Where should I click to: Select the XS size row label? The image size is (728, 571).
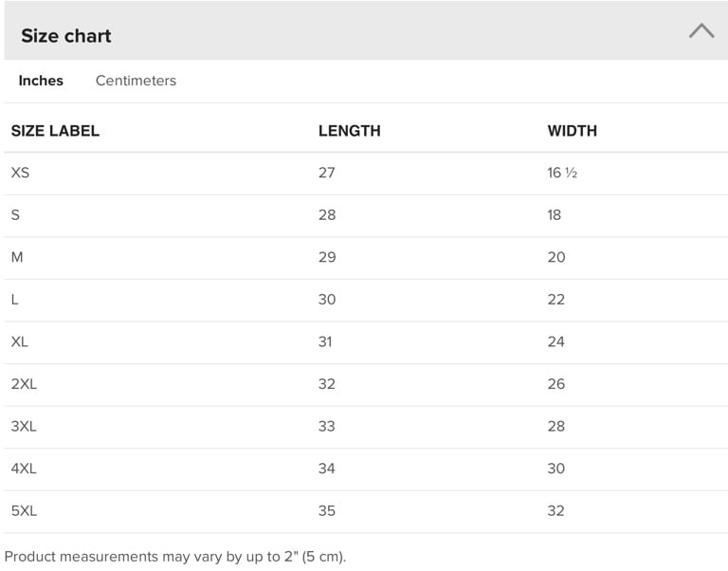tap(20, 173)
